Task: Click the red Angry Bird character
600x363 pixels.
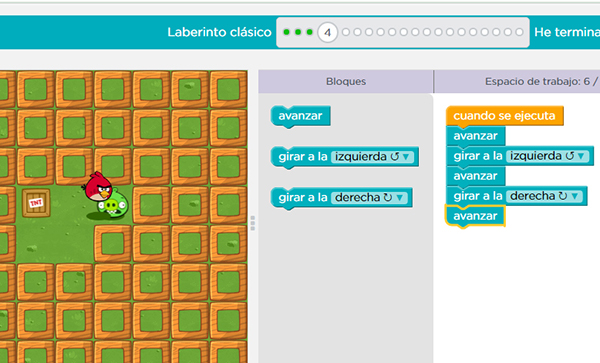Action: coord(98,187)
